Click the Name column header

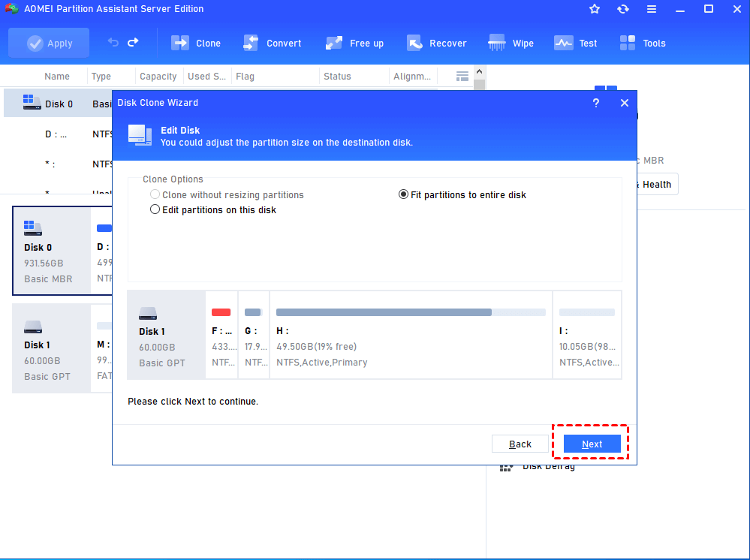(x=57, y=76)
